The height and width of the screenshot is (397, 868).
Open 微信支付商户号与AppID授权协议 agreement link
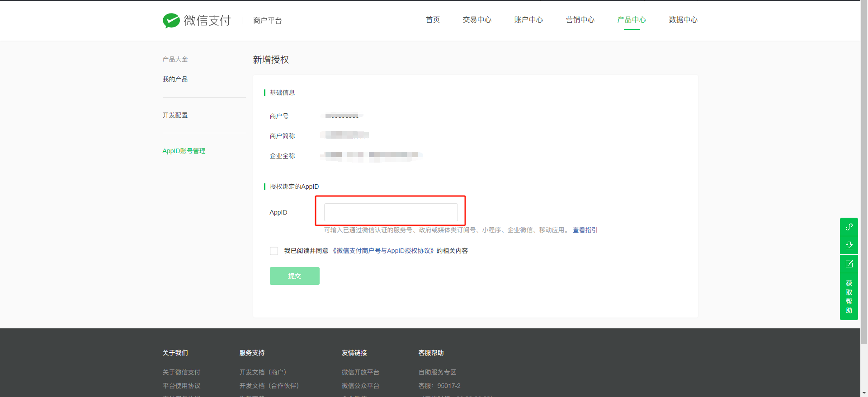(383, 251)
